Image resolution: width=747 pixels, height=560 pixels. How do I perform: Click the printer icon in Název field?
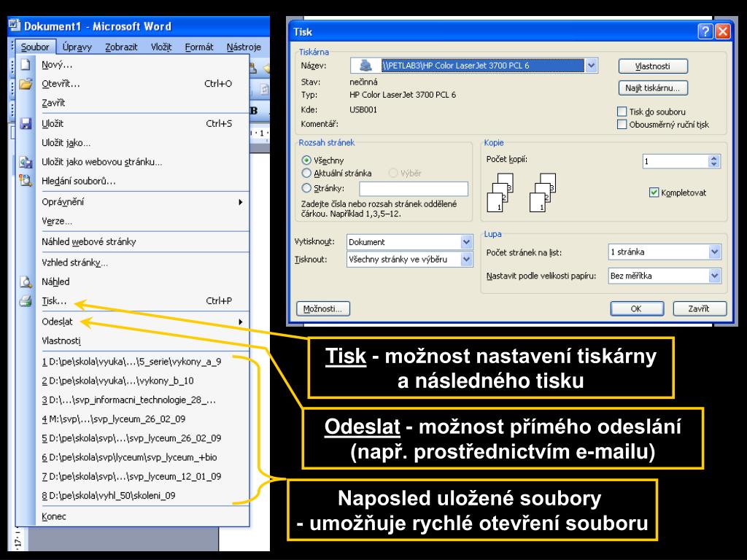(366, 65)
